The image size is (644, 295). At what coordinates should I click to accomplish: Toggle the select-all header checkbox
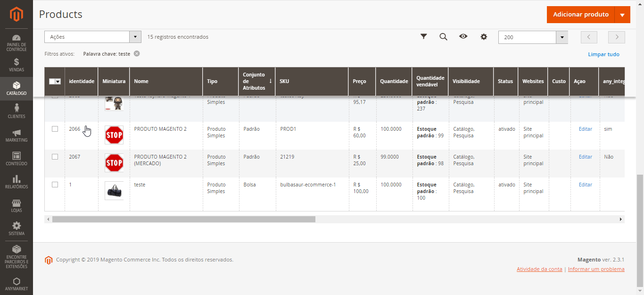(x=52, y=81)
